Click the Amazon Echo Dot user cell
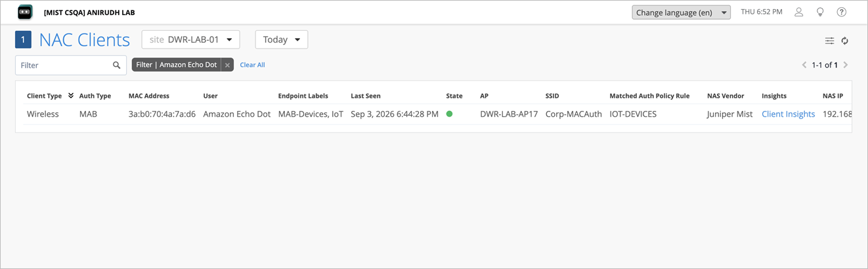Viewport: 868px width, 269px height. coord(237,114)
